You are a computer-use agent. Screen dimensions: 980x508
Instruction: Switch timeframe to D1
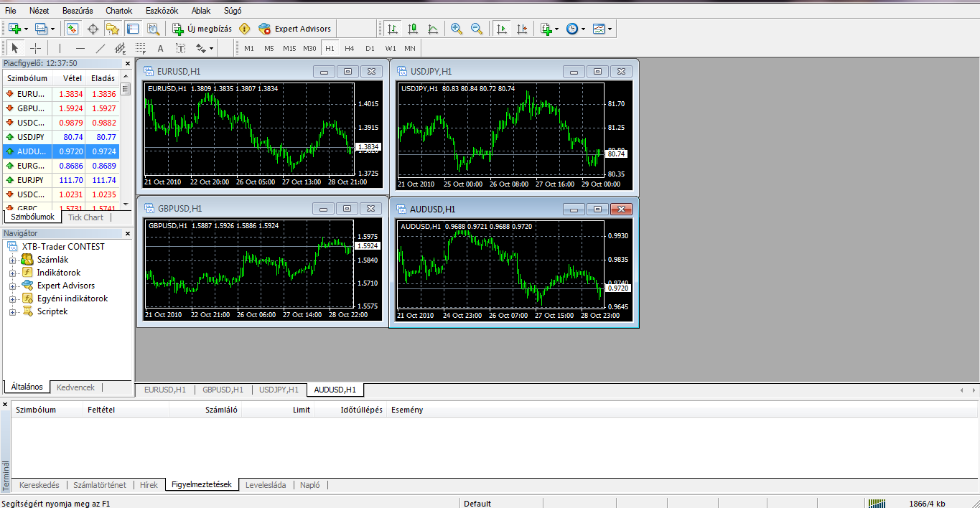[x=370, y=48]
